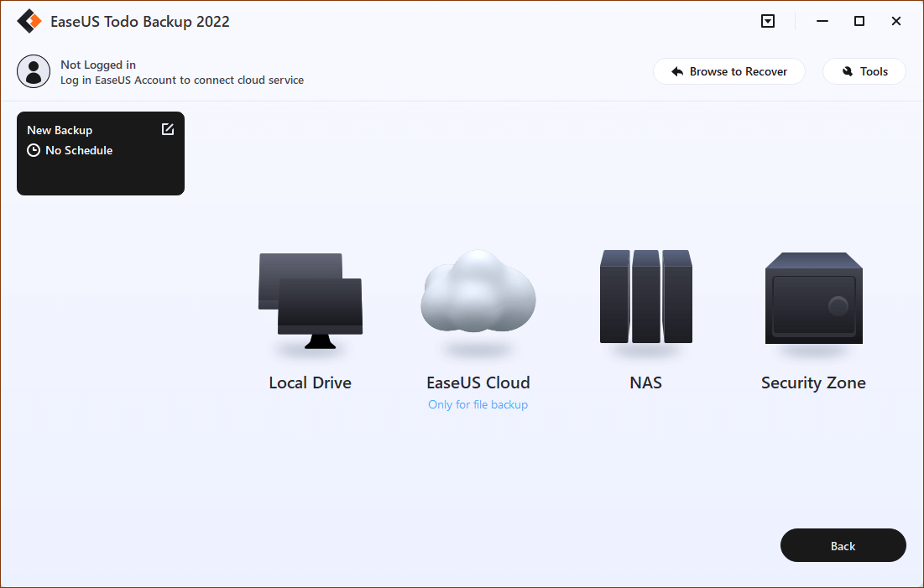Viewport: 924px width, 588px height.
Task: Pick the NAS storage icon
Action: [645, 296]
